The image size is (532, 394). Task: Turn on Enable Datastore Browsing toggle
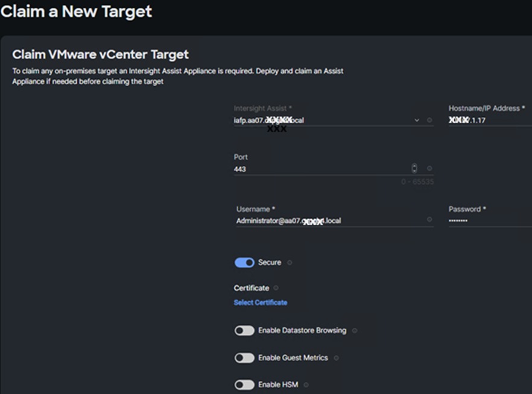point(244,331)
